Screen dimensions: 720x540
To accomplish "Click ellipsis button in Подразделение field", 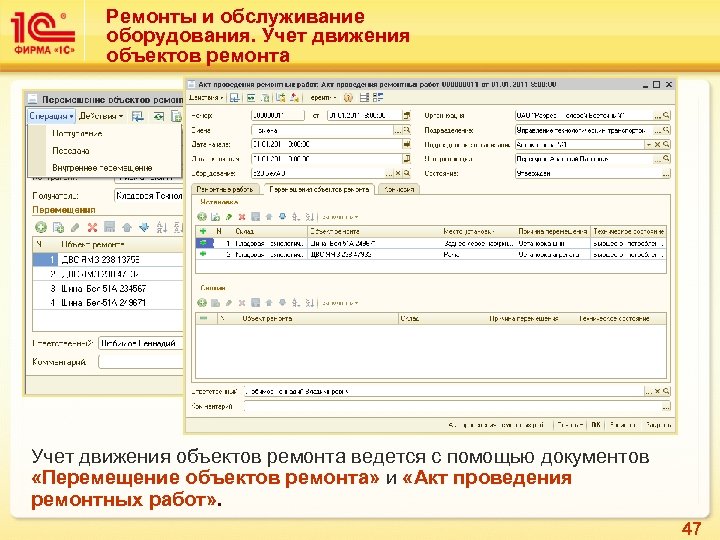I will pos(658,130).
